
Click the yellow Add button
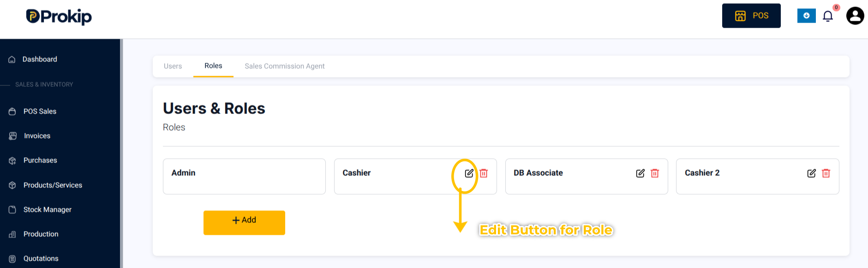pyautogui.click(x=244, y=223)
